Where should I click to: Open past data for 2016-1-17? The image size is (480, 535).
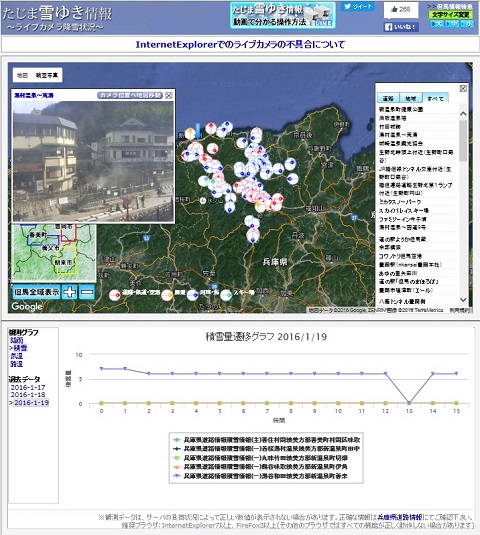(x=28, y=387)
